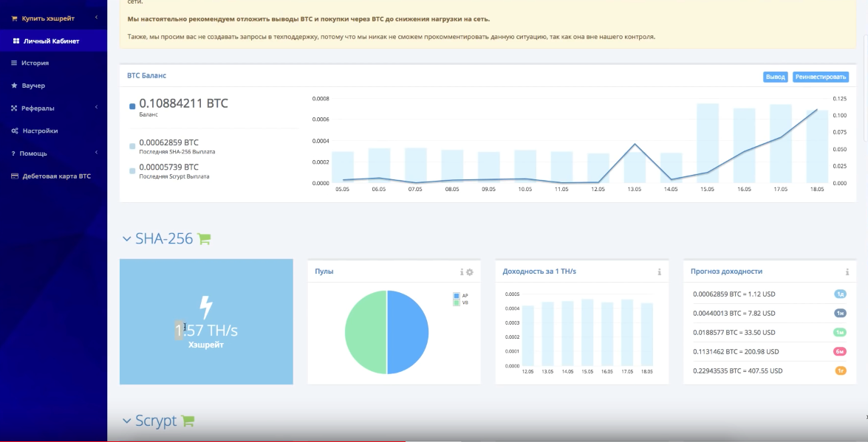Expand the Купить хэшрейт submenu arrow
The height and width of the screenshot is (442, 868).
point(96,18)
